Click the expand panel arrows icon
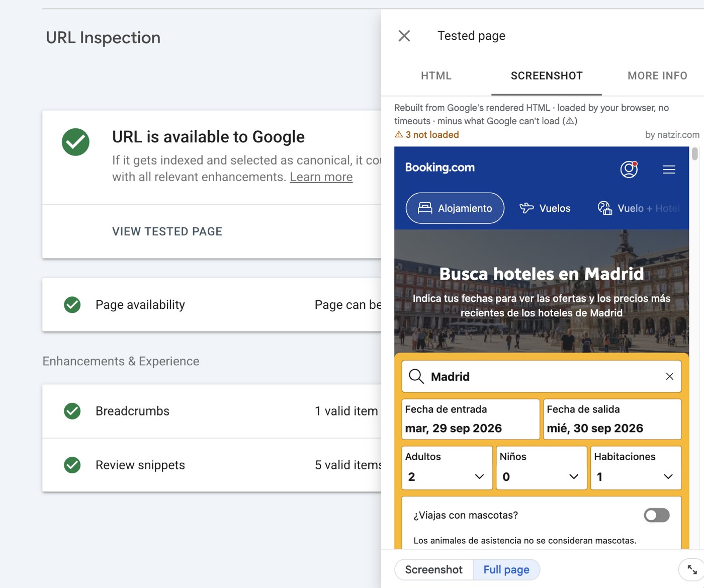Image resolution: width=704 pixels, height=588 pixels. (x=692, y=570)
